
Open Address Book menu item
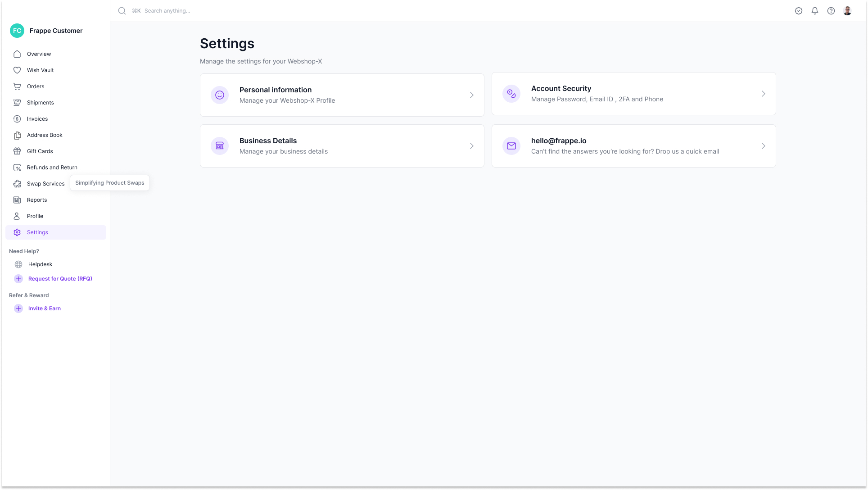[x=45, y=135]
